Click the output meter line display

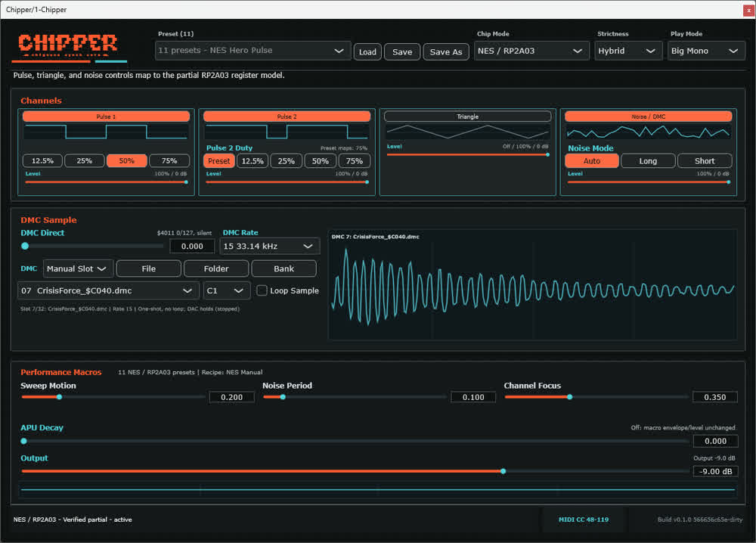pos(377,490)
